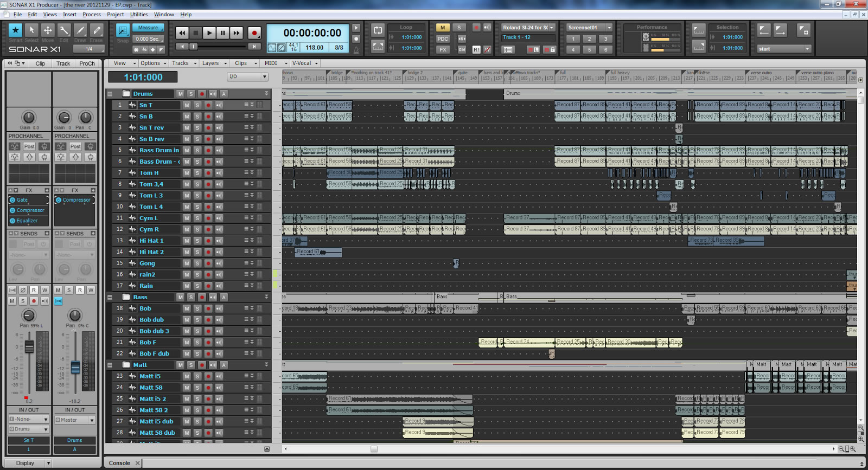Open the Roland SI-24 control surface dropdown
Image resolution: width=868 pixels, height=470 pixels.
528,28
